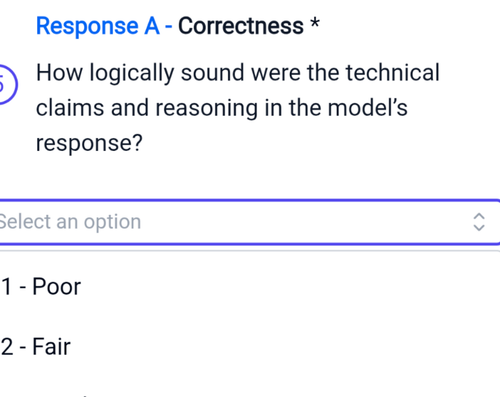The height and width of the screenshot is (397, 500).
Task: Click the number 2 beside Fair
Action: pos(7,347)
